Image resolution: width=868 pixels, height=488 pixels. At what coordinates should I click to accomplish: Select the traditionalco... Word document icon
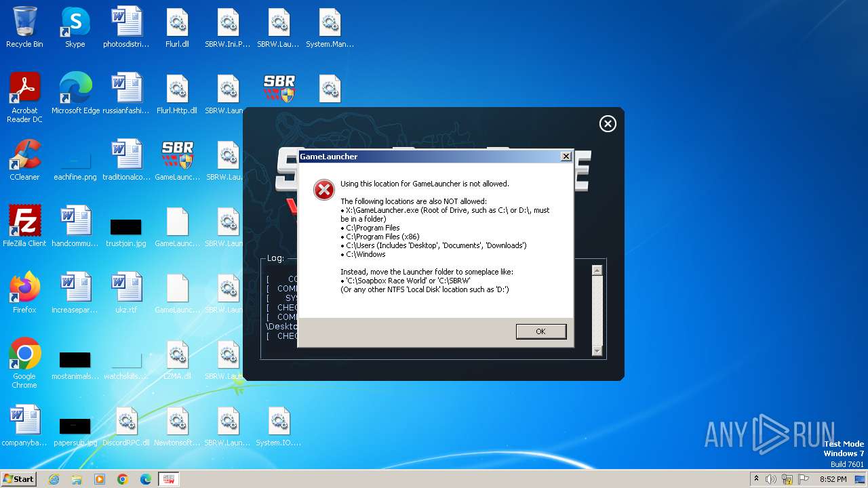(126, 160)
